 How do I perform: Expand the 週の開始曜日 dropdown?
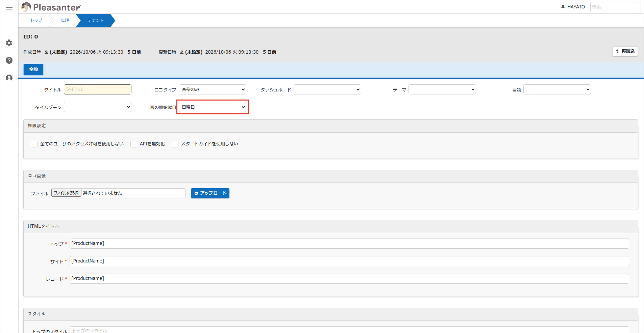213,107
